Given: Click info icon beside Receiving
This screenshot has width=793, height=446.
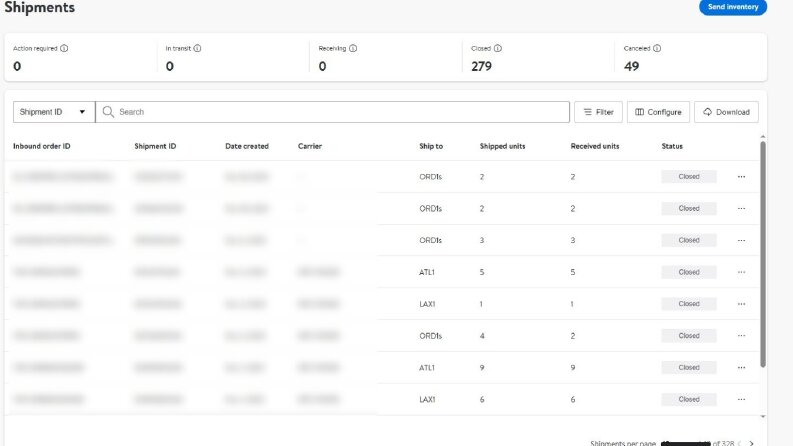Looking at the screenshot, I should point(353,49).
